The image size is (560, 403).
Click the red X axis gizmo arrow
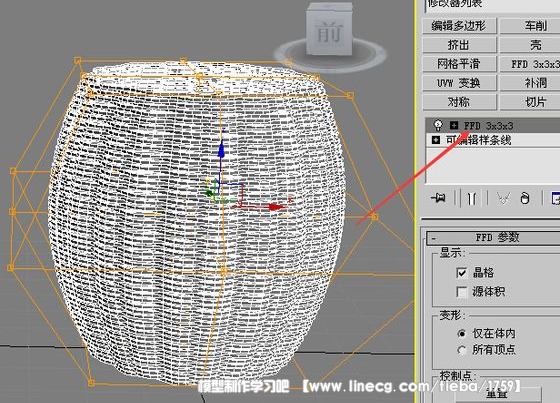click(276, 207)
